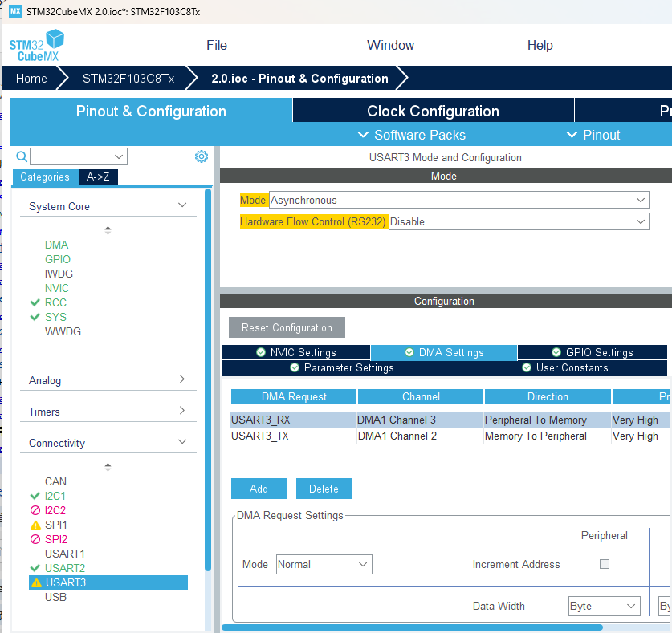Select NVIC in System Core list
The height and width of the screenshot is (633, 672).
(56, 288)
